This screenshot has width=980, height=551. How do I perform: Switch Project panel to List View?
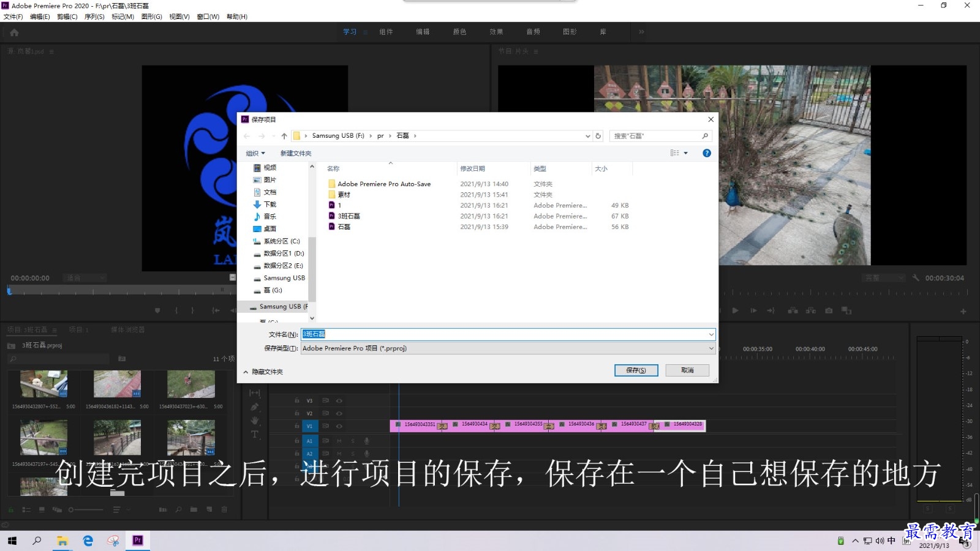[26, 509]
